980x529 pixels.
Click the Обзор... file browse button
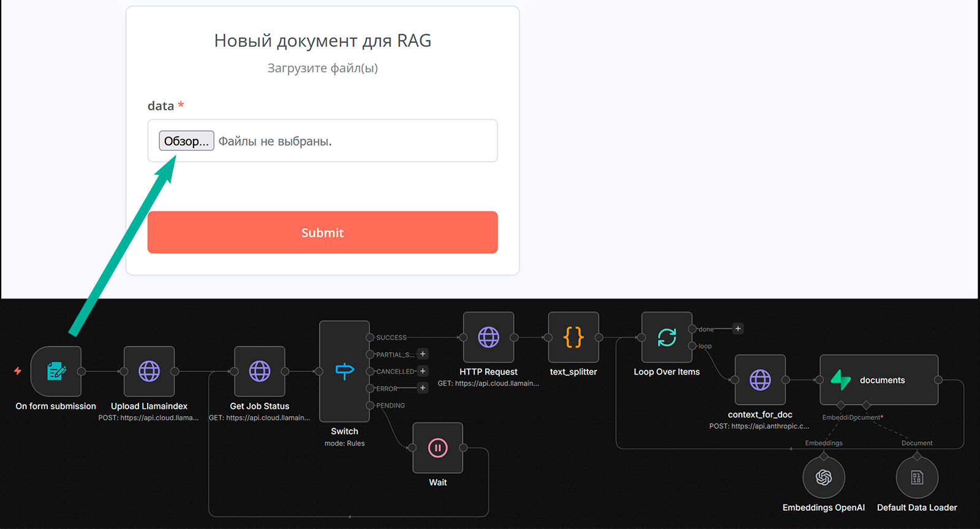(x=186, y=141)
